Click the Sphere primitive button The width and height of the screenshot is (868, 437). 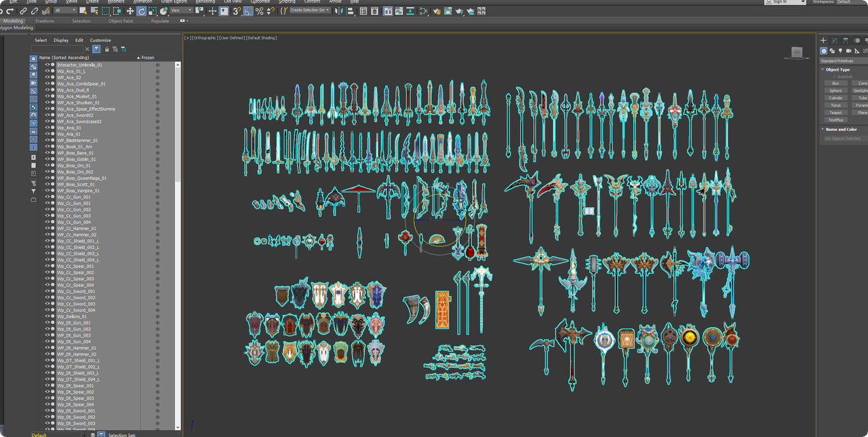pos(835,90)
